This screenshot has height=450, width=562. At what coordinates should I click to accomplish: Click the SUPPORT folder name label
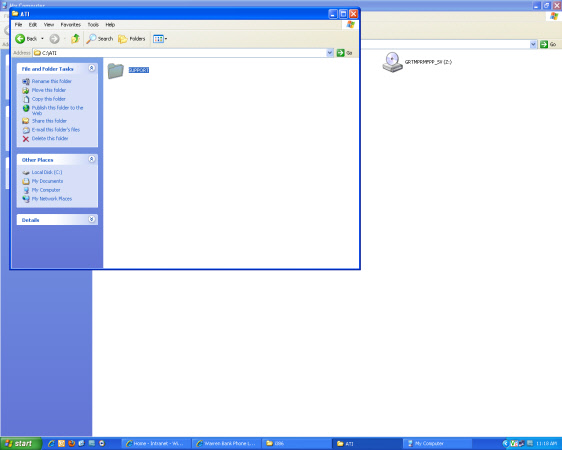click(x=138, y=70)
